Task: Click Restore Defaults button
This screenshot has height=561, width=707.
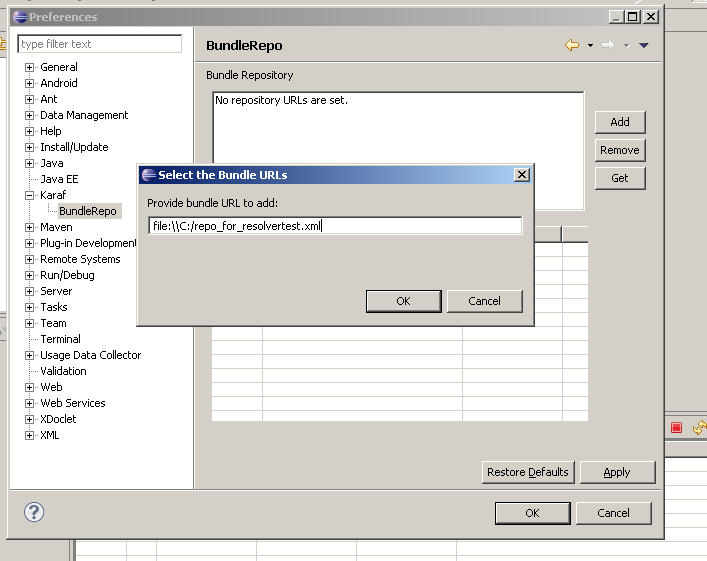Action: click(528, 472)
